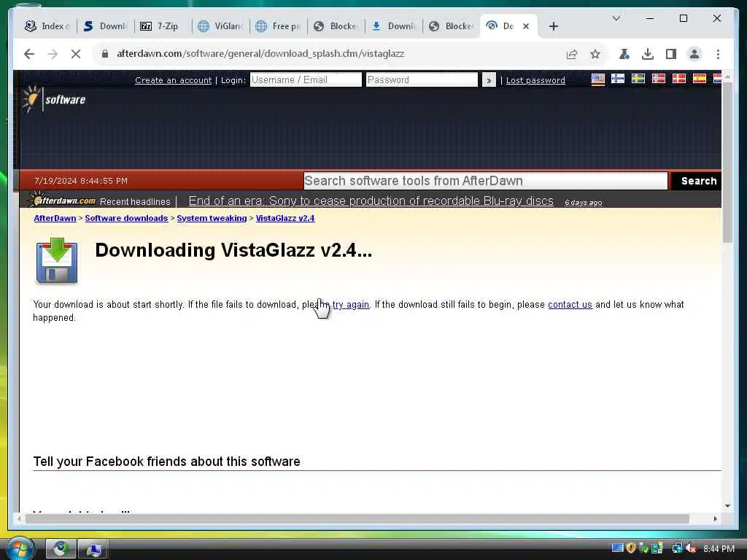This screenshot has width=747, height=560.
Task: Open the contact us link
Action: coord(570,304)
